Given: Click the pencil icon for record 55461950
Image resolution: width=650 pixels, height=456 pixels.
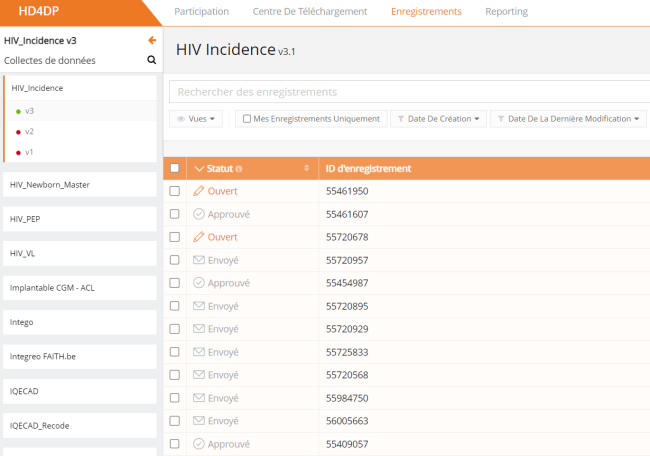Looking at the screenshot, I should tap(199, 191).
